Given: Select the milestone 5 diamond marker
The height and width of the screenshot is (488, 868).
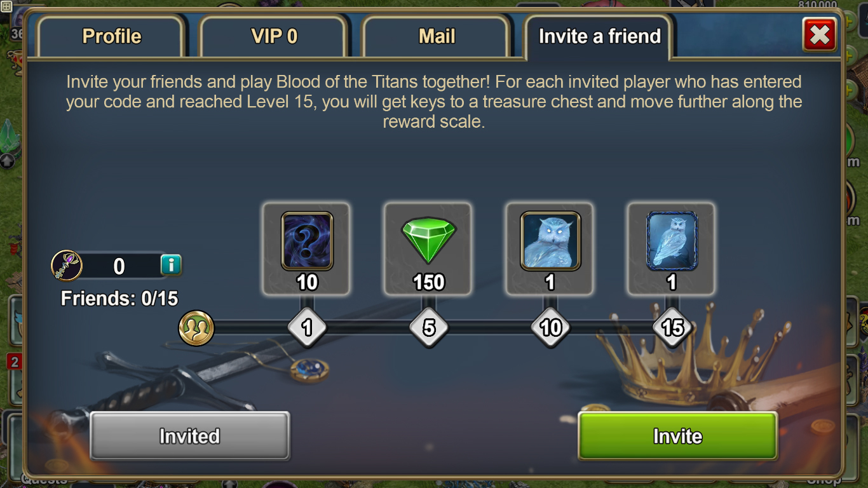Looking at the screenshot, I should 429,328.
